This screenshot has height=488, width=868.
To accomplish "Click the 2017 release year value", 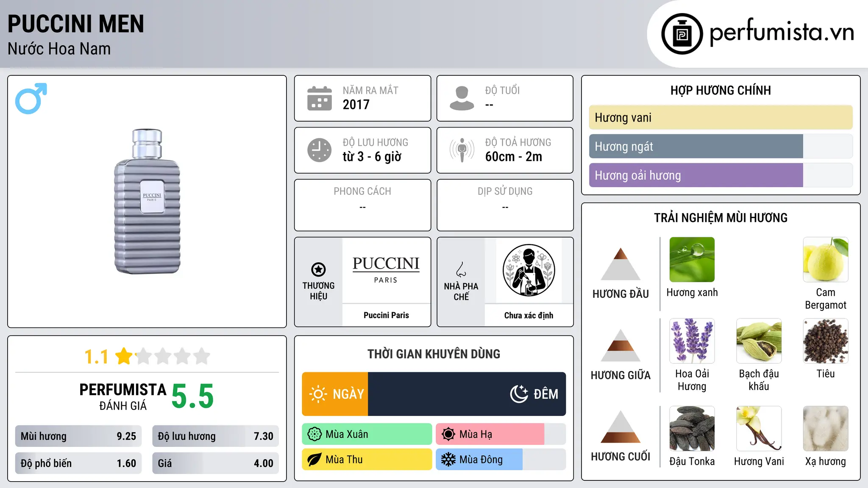I will pos(356,105).
